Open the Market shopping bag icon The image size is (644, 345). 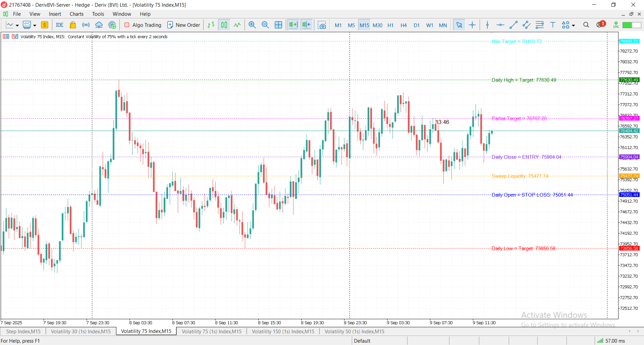pos(73,25)
